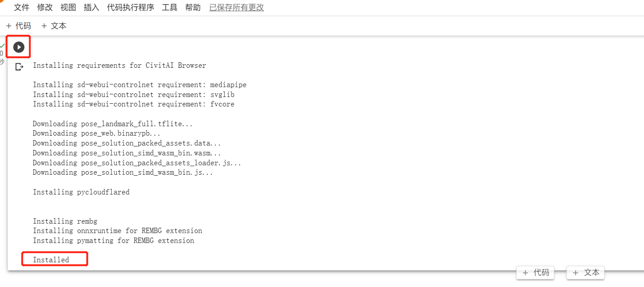
Task: Click the orange Colab logo
Action: (x=2, y=1)
